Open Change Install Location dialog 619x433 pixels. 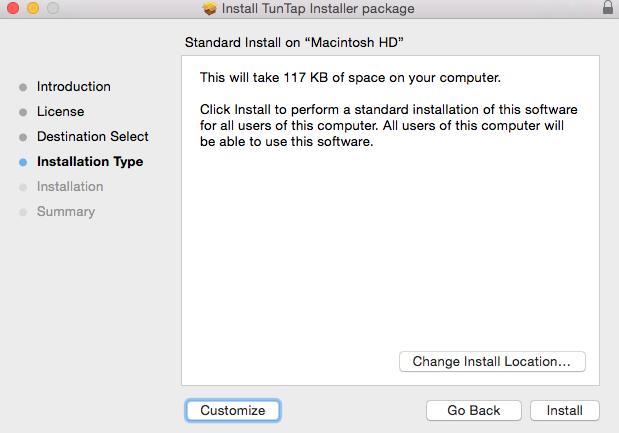click(x=492, y=362)
